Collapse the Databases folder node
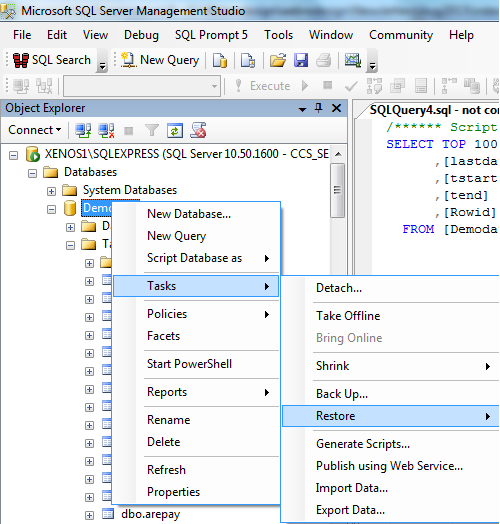 (32, 173)
